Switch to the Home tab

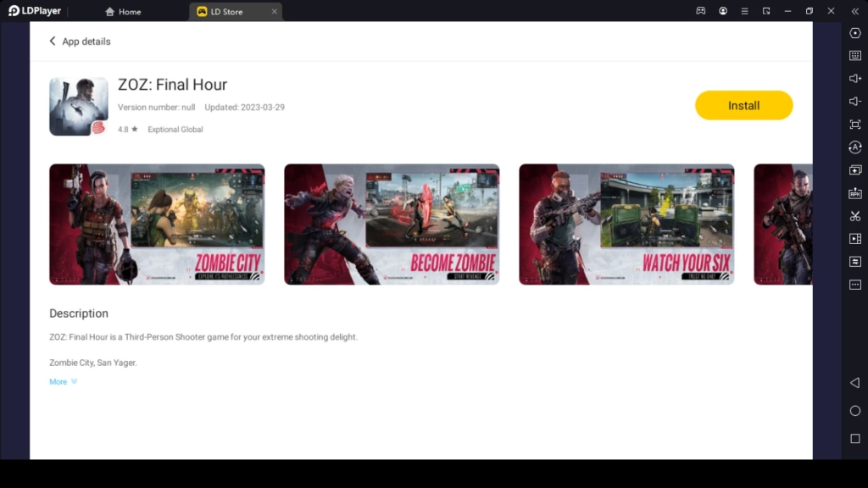click(123, 11)
